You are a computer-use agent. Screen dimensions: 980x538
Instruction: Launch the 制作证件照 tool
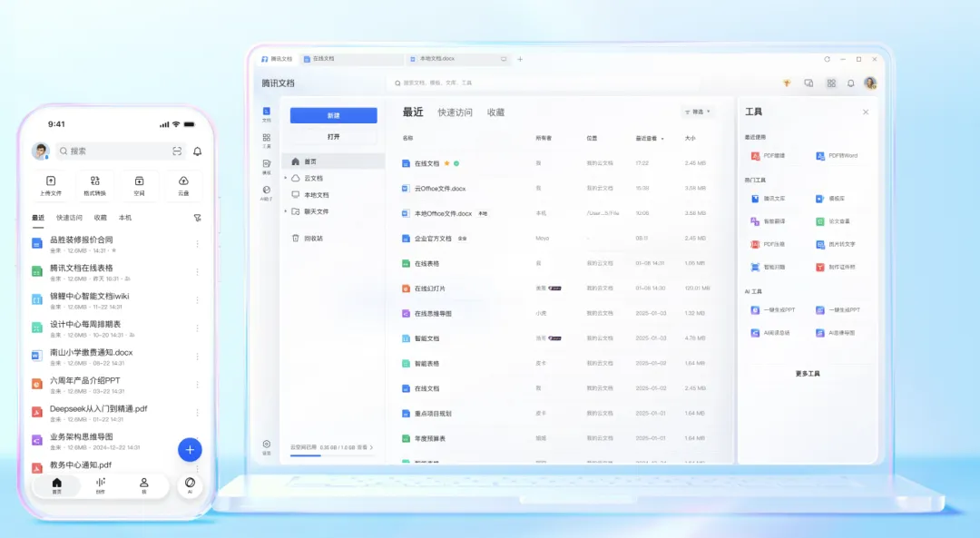tap(836, 267)
